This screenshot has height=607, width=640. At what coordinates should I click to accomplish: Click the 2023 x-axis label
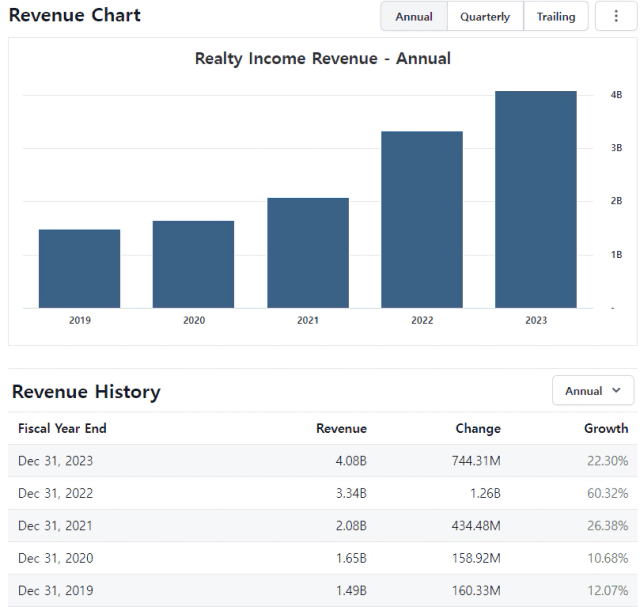pos(536,320)
